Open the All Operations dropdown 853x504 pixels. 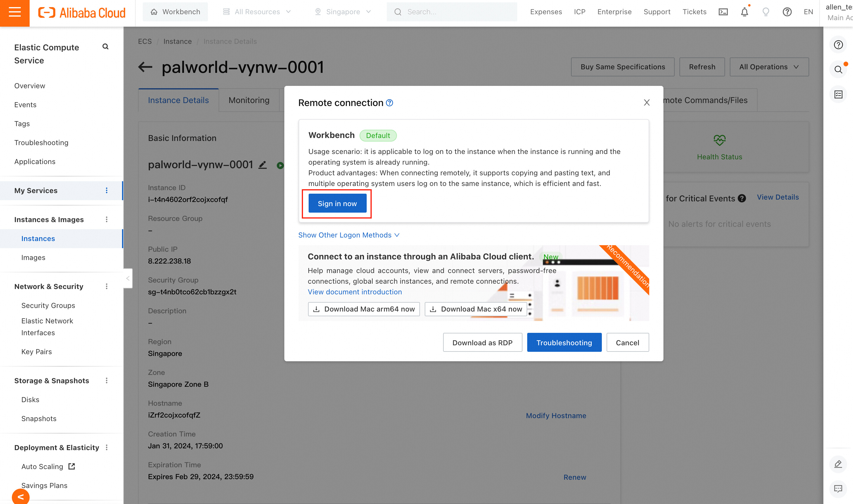point(769,67)
